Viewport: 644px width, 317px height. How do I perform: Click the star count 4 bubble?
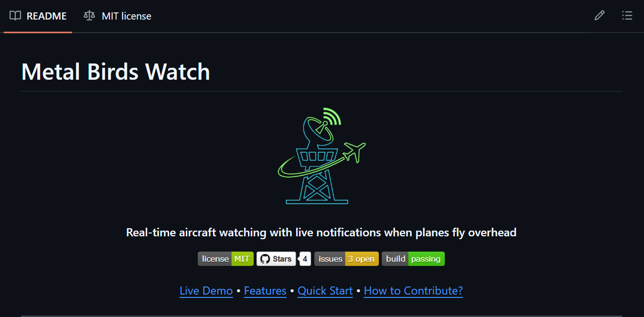tap(305, 259)
